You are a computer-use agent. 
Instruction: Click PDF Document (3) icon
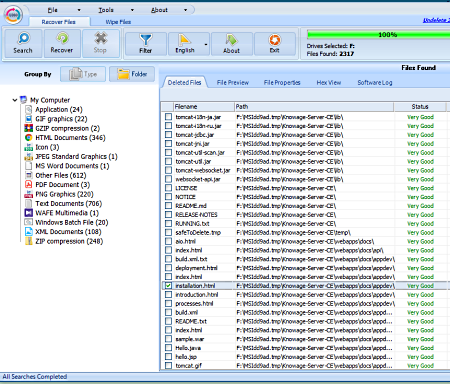click(x=29, y=184)
